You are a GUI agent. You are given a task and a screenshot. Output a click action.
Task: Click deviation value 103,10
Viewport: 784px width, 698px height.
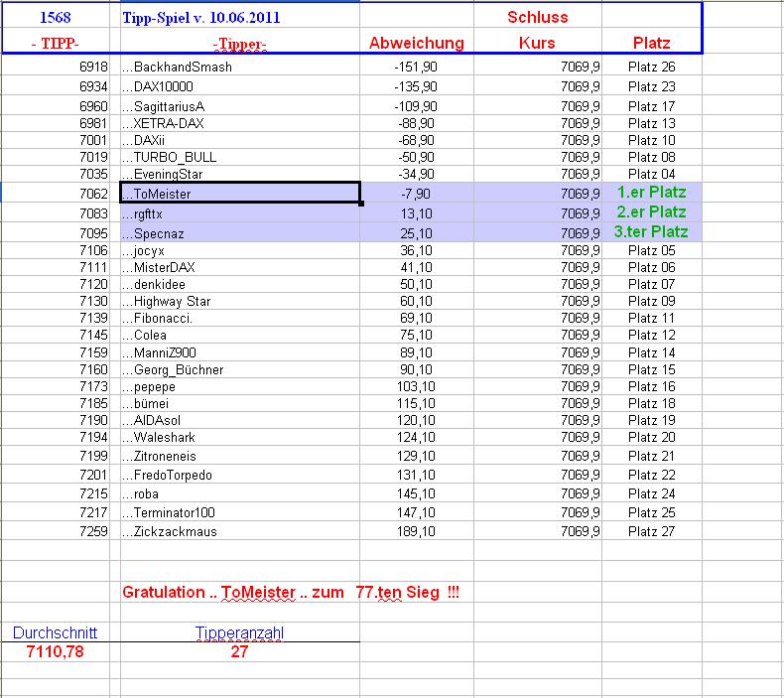417,387
